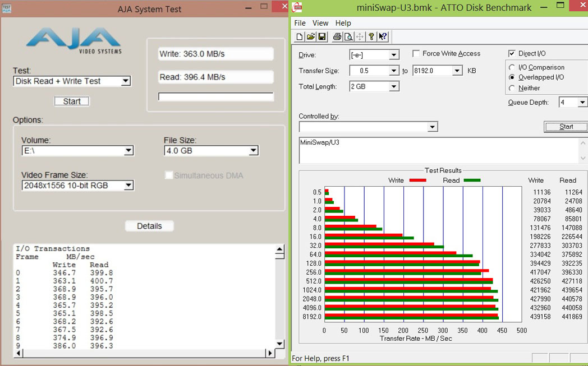Click the AJA Video Systems logo
Image resolution: width=588 pixels, height=366 pixels.
74,40
